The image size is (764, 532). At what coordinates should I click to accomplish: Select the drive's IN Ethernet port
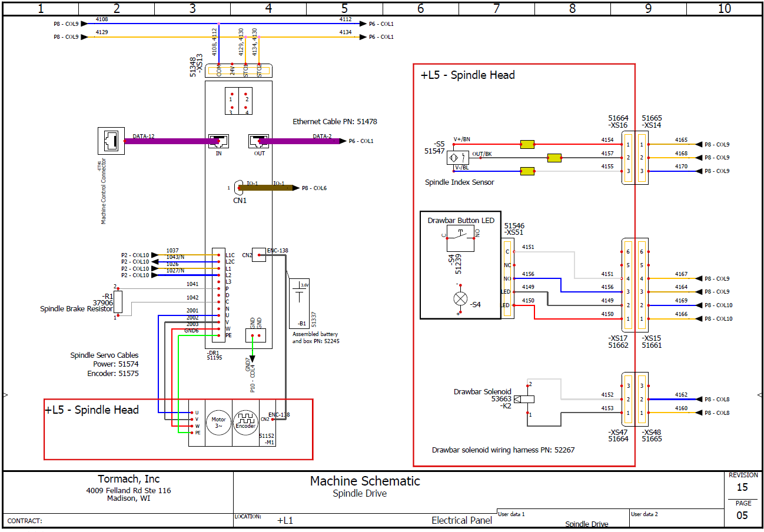click(218, 141)
